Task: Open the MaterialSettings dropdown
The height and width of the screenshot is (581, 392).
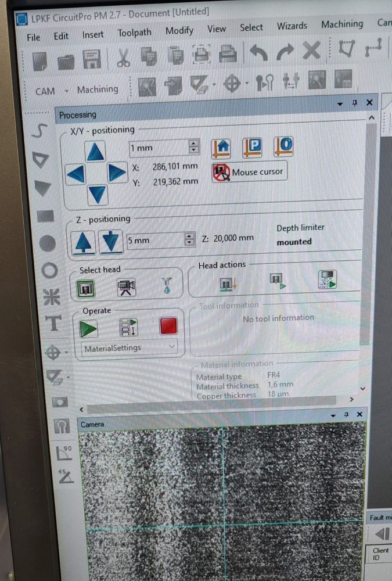Action: 130,348
